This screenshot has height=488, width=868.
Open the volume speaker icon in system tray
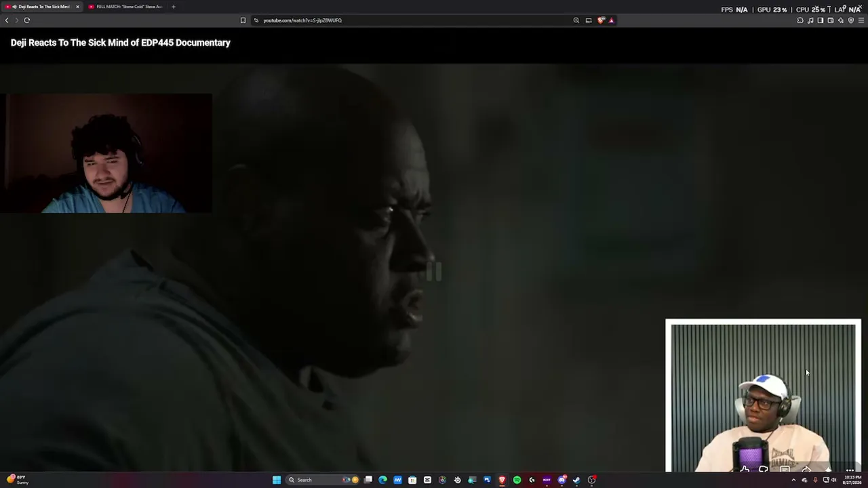pyautogui.click(x=834, y=480)
